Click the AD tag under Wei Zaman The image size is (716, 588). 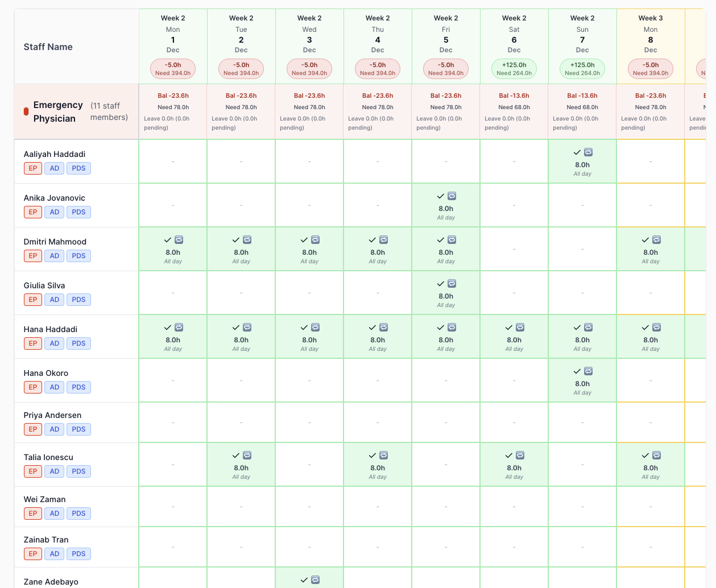point(55,514)
